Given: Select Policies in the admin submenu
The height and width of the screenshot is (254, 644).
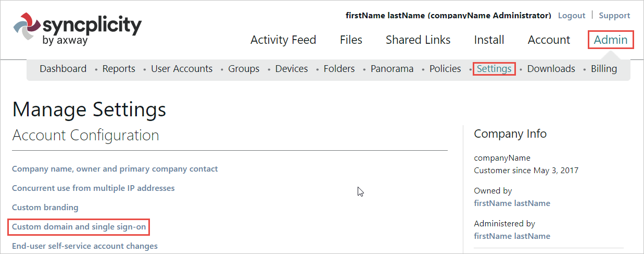Looking at the screenshot, I should point(445,69).
